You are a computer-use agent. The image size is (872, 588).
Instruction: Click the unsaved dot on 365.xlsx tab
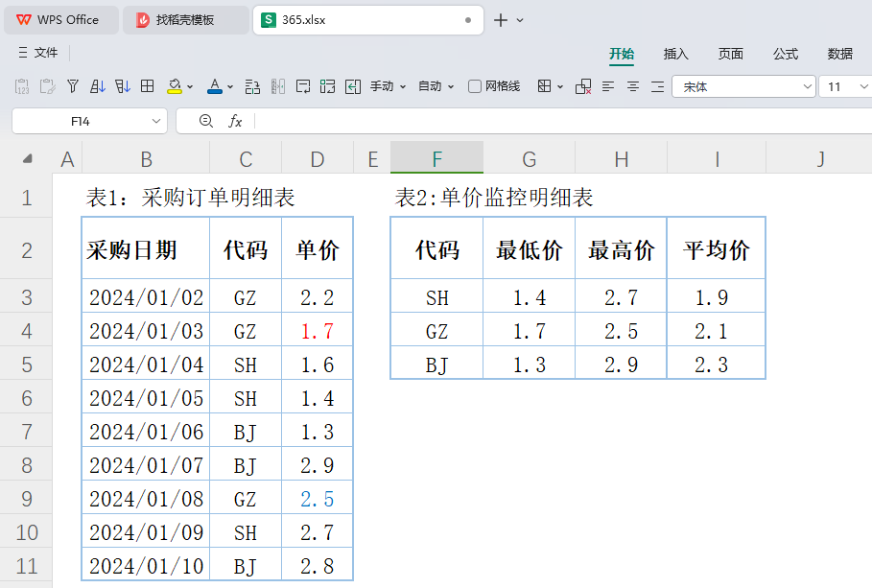tap(468, 20)
